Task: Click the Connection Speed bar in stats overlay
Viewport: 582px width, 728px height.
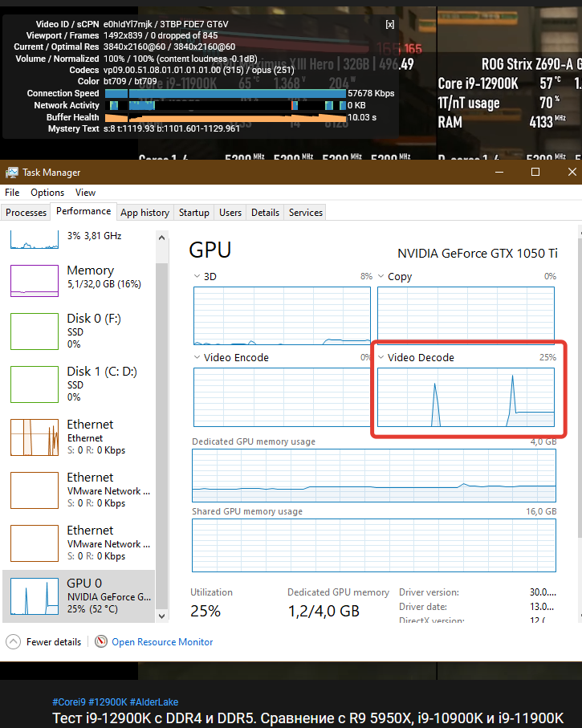Action: [x=226, y=93]
